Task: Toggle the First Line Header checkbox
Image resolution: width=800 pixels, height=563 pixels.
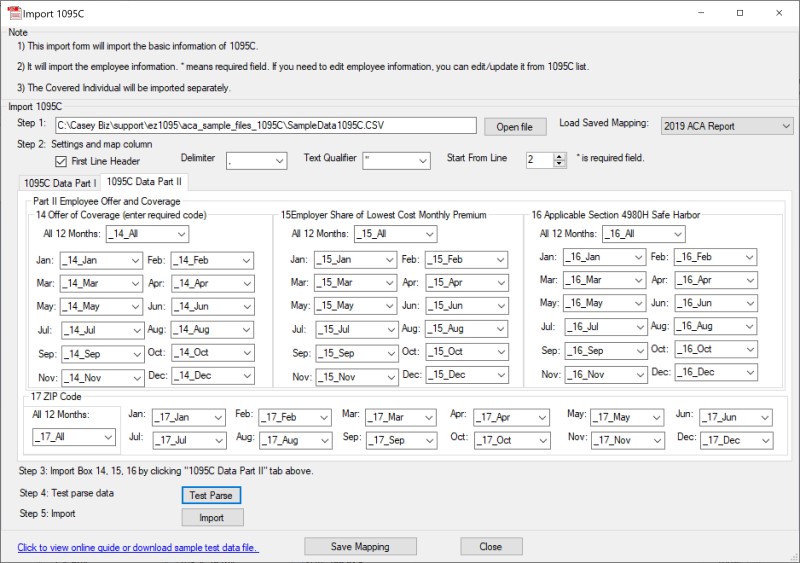Action: tap(61, 161)
